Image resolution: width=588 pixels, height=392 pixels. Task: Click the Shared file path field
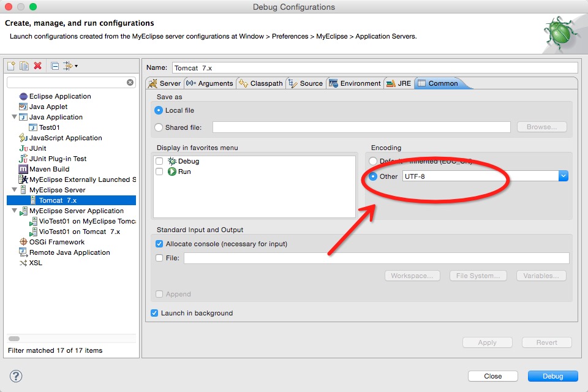click(361, 127)
